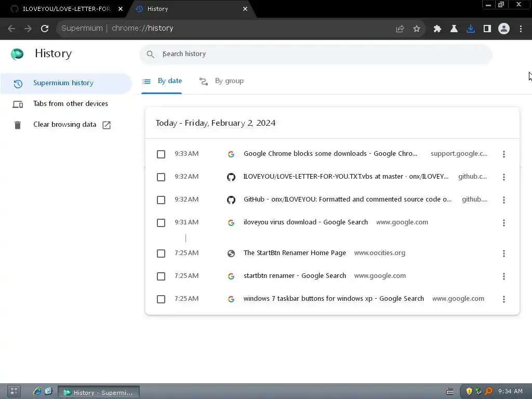Screen dimensions: 532x399
Task: Click the Clear browsing data trash icon
Action: pyautogui.click(x=18, y=125)
